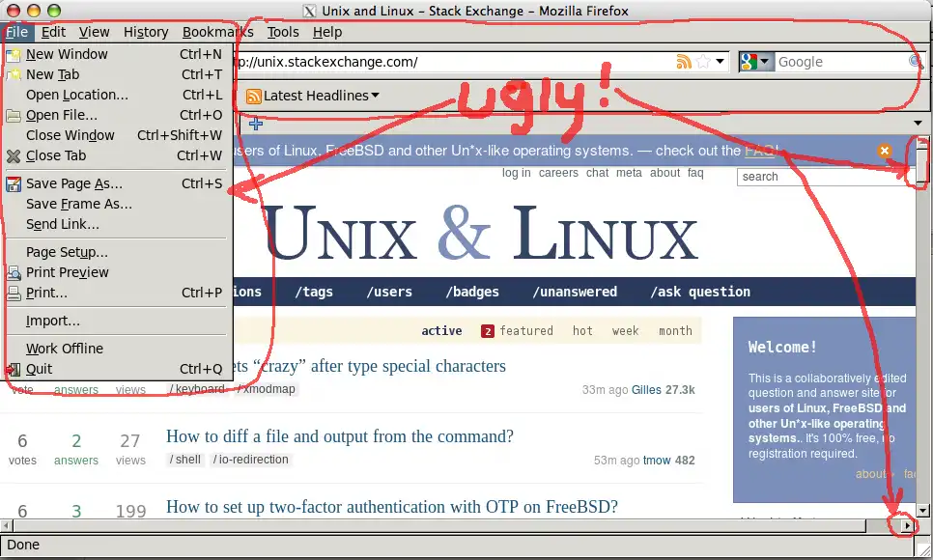The width and height of the screenshot is (933, 560).
Task: Choose New Tab menu entry
Action: tap(117, 74)
